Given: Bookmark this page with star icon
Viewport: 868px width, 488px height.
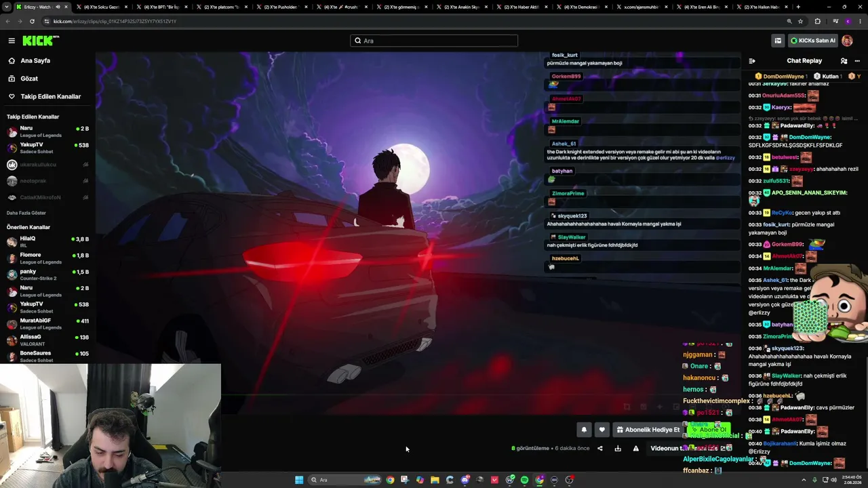Looking at the screenshot, I should point(801,21).
